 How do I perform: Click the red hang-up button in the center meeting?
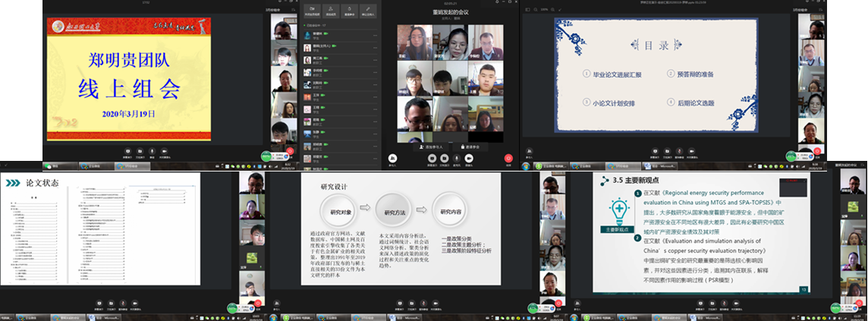click(x=508, y=157)
